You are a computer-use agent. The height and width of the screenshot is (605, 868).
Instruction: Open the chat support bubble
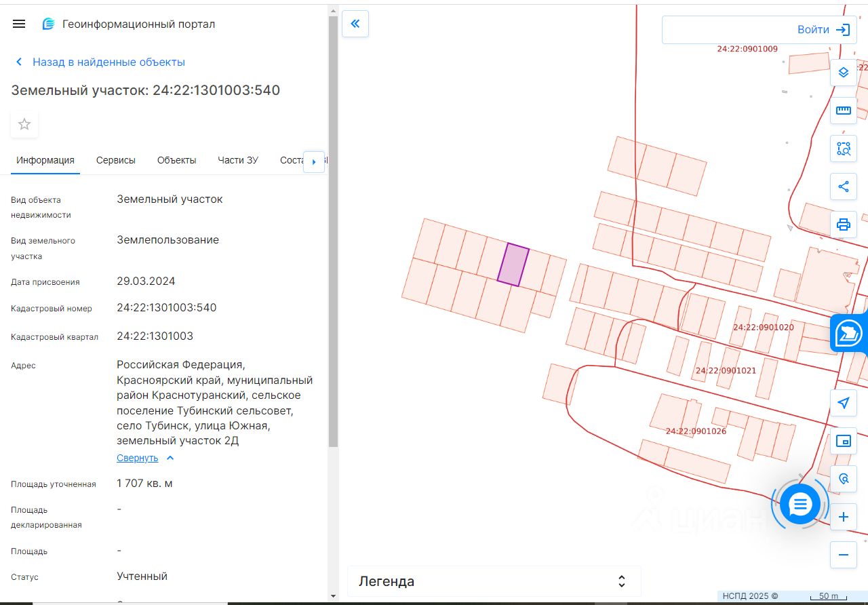point(800,504)
